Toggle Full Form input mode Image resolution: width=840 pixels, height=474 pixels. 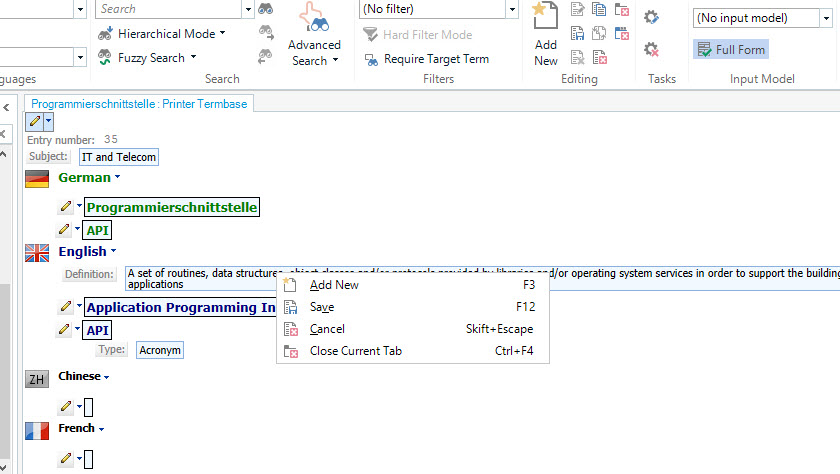pos(731,49)
